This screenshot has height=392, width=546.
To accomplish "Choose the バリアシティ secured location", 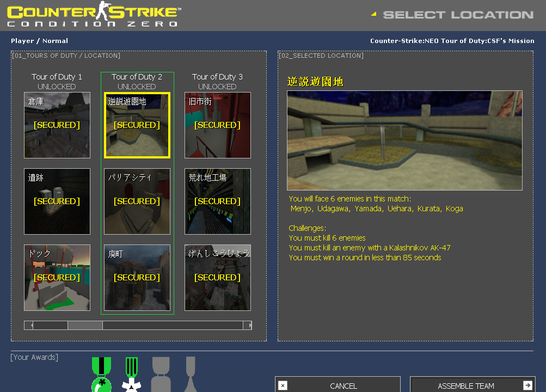I will click(x=137, y=201).
